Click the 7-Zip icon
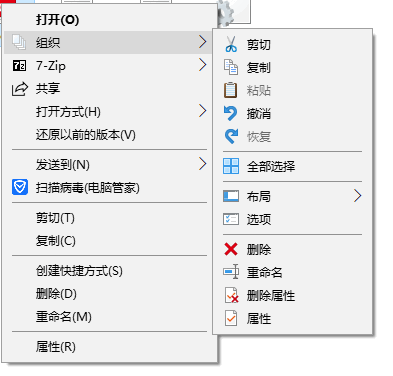 point(19,66)
